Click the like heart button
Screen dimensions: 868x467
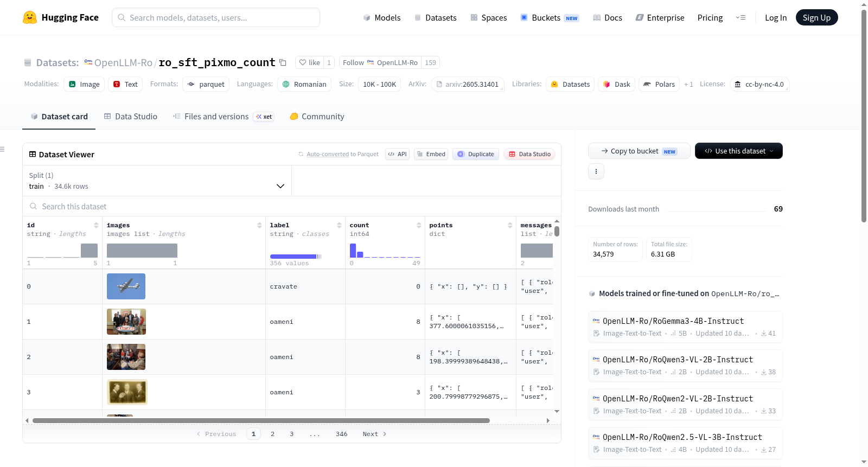(309, 62)
